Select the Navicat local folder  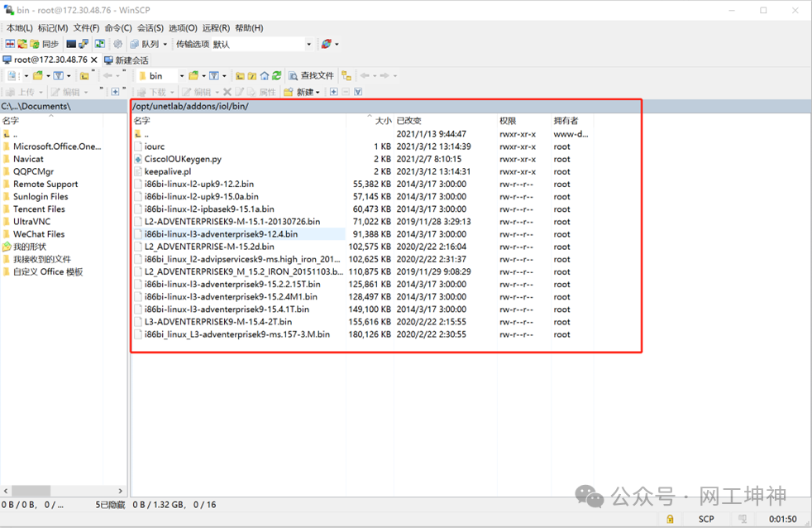28,159
